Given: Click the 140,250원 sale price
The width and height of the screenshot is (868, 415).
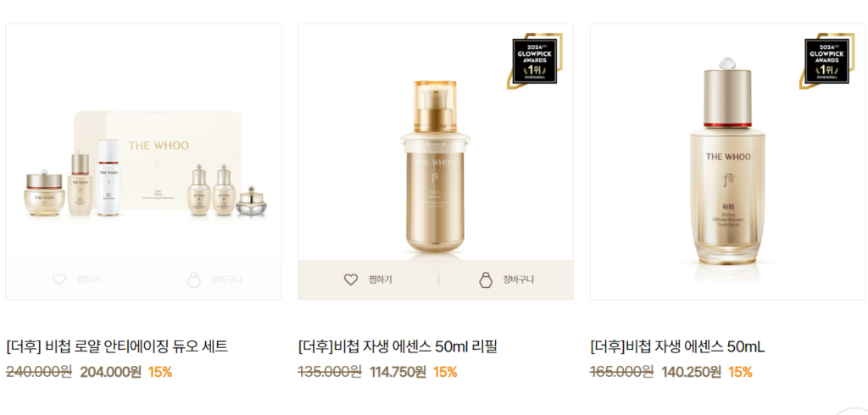Looking at the screenshot, I should coord(692,372).
